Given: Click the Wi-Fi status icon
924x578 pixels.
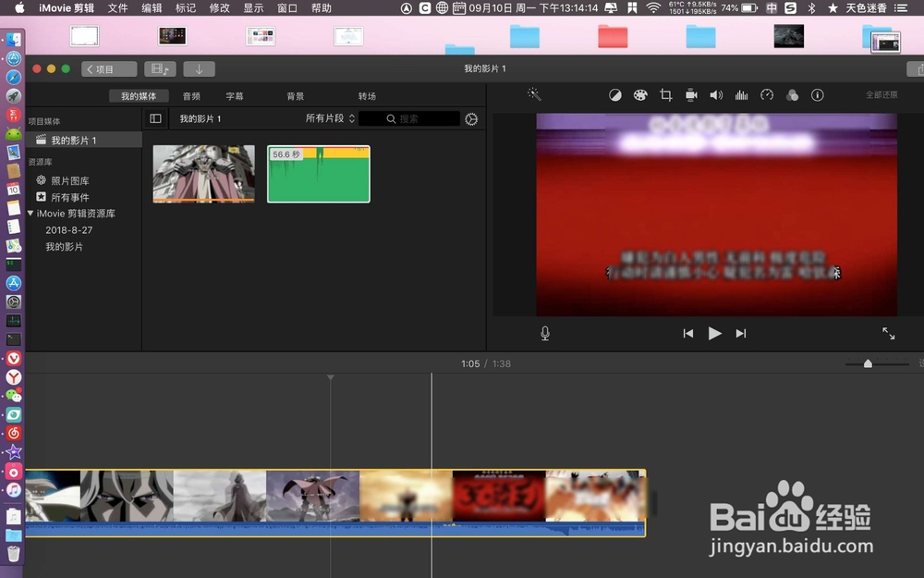Looking at the screenshot, I should (653, 7).
